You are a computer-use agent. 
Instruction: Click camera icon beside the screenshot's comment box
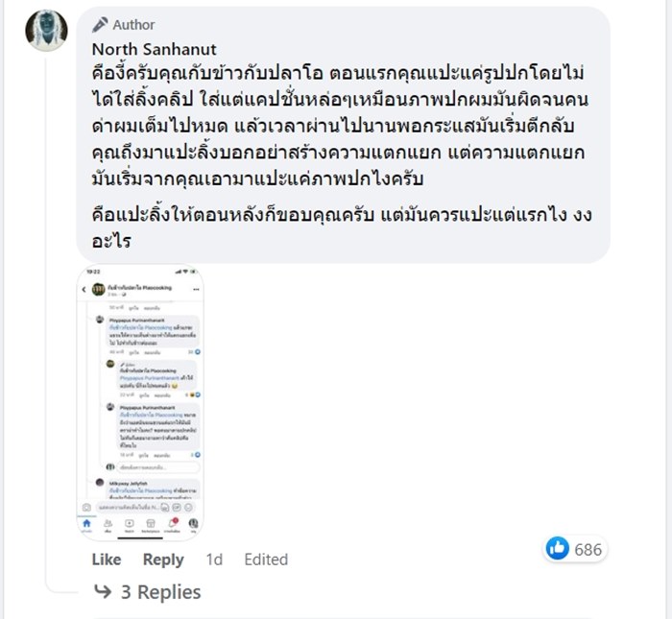click(86, 506)
